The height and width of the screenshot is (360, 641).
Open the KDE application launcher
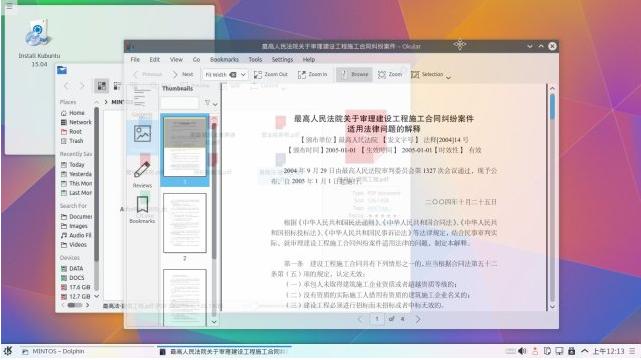[7, 351]
